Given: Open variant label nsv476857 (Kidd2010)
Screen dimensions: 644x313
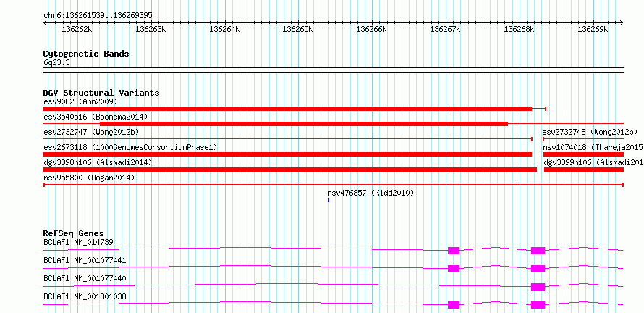Looking at the screenshot, I should (x=370, y=193).
